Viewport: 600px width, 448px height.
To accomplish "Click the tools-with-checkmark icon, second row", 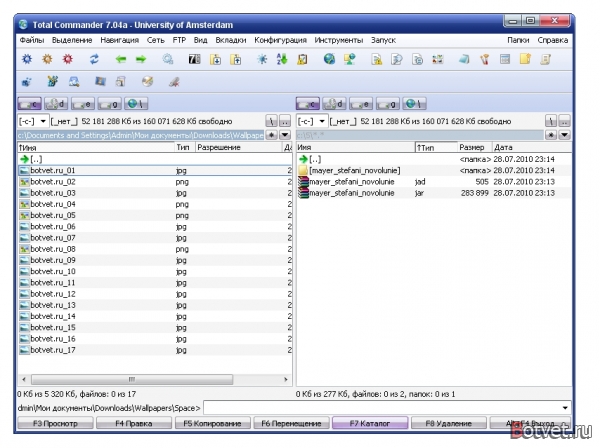I will pos(52,81).
